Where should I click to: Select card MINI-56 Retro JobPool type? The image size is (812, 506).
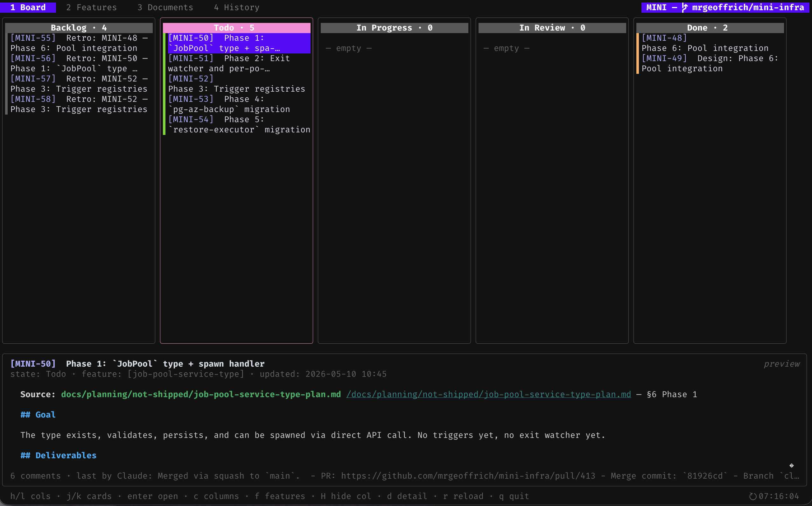(x=79, y=64)
